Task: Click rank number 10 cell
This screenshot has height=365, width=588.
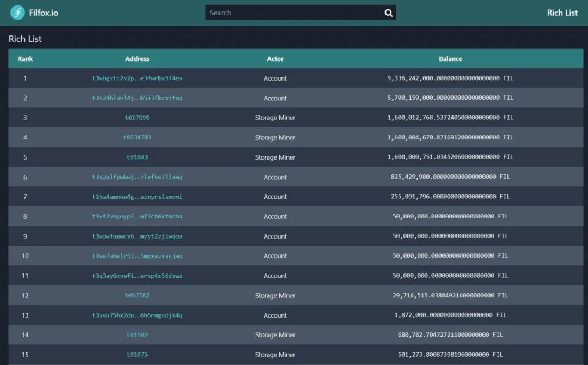Action: coord(25,256)
